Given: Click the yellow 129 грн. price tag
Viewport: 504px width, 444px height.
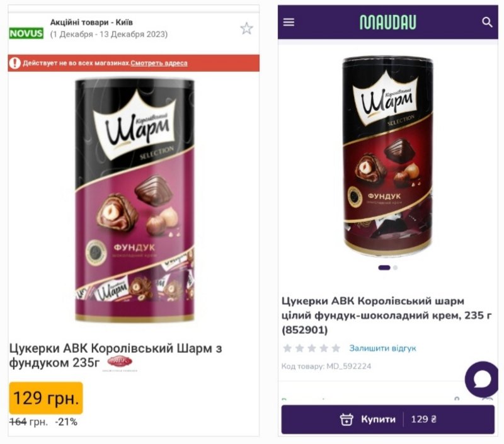Looking at the screenshot, I should (x=46, y=398).
